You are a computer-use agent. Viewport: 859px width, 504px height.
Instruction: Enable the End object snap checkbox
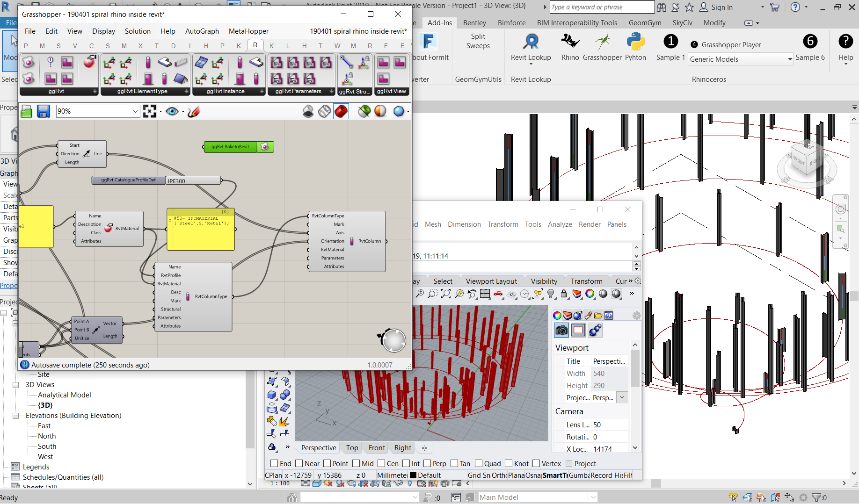click(275, 463)
